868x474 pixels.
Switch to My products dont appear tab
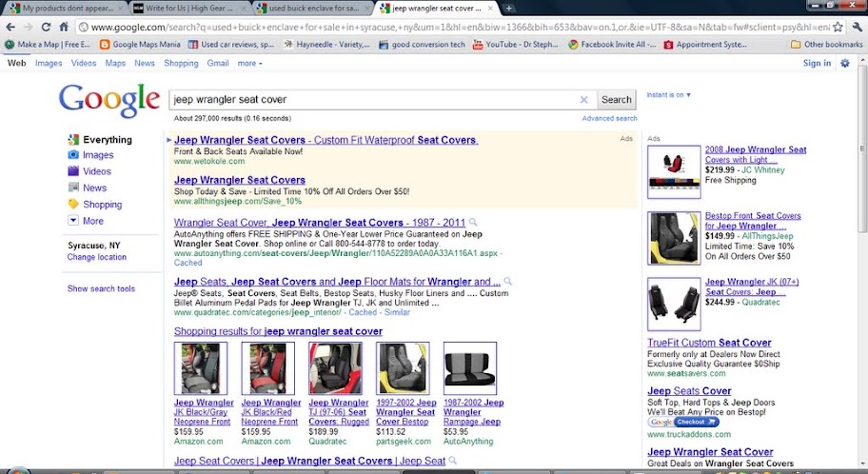(x=67, y=9)
